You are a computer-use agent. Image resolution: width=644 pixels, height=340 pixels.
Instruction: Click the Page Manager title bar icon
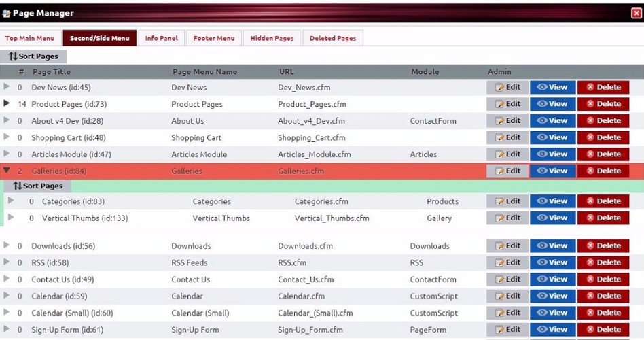point(6,13)
